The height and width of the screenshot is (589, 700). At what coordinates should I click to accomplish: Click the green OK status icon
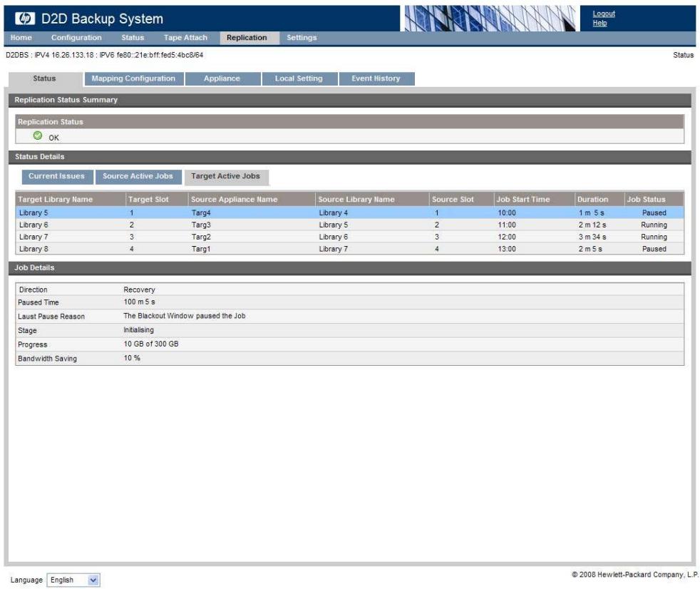(38, 135)
